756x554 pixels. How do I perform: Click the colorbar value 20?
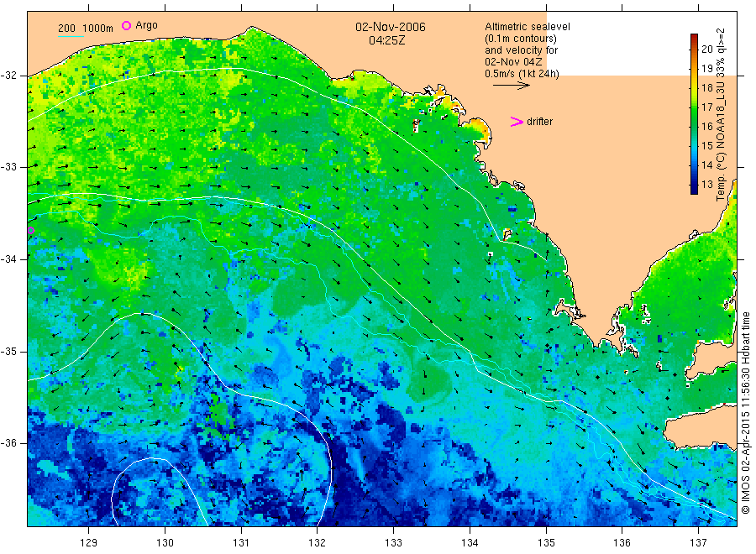click(x=706, y=50)
